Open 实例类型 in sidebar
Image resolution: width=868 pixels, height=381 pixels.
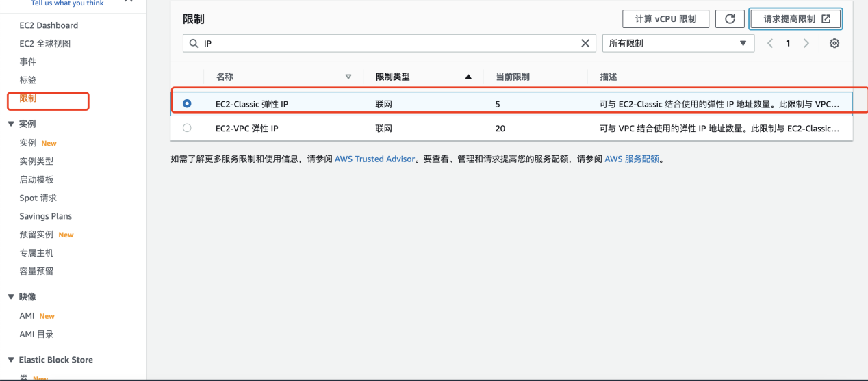click(x=36, y=161)
